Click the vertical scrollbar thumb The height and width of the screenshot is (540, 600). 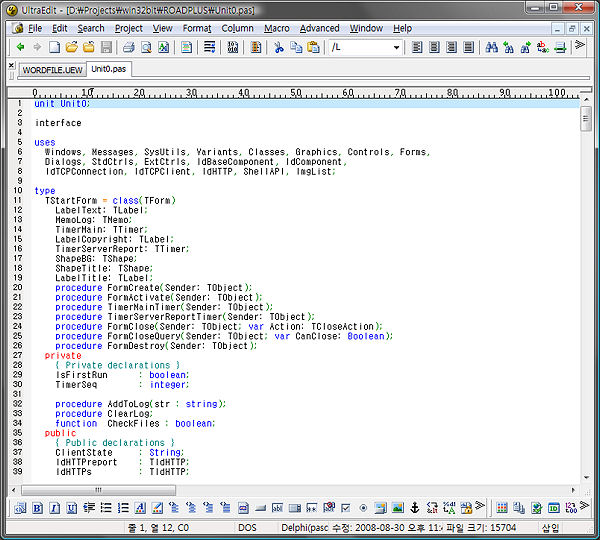[x=585, y=119]
